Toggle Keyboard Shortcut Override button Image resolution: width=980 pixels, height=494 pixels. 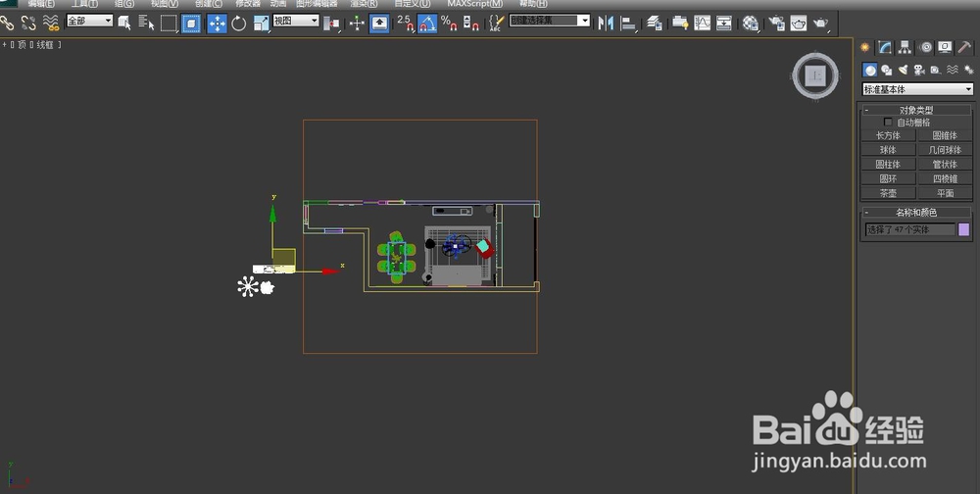point(379,24)
